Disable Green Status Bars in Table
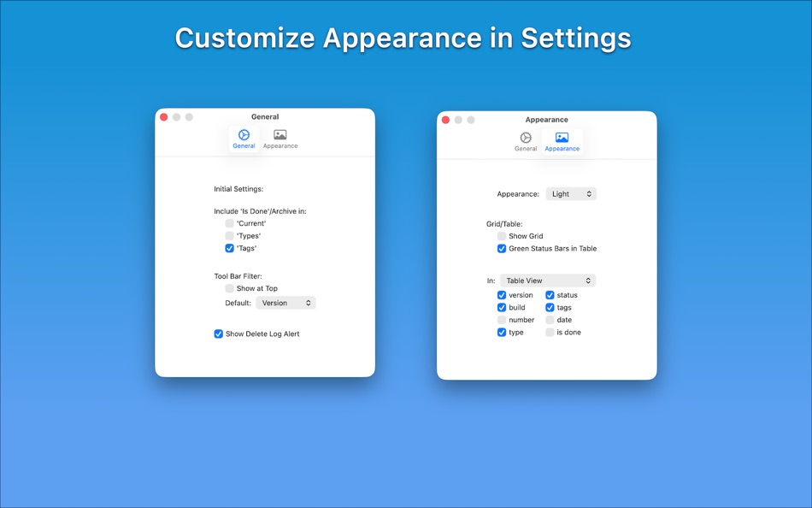Image resolution: width=812 pixels, height=508 pixels. [501, 249]
